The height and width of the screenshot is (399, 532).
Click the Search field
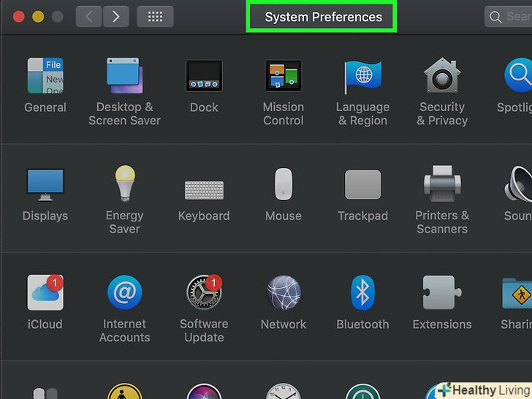[509, 16]
